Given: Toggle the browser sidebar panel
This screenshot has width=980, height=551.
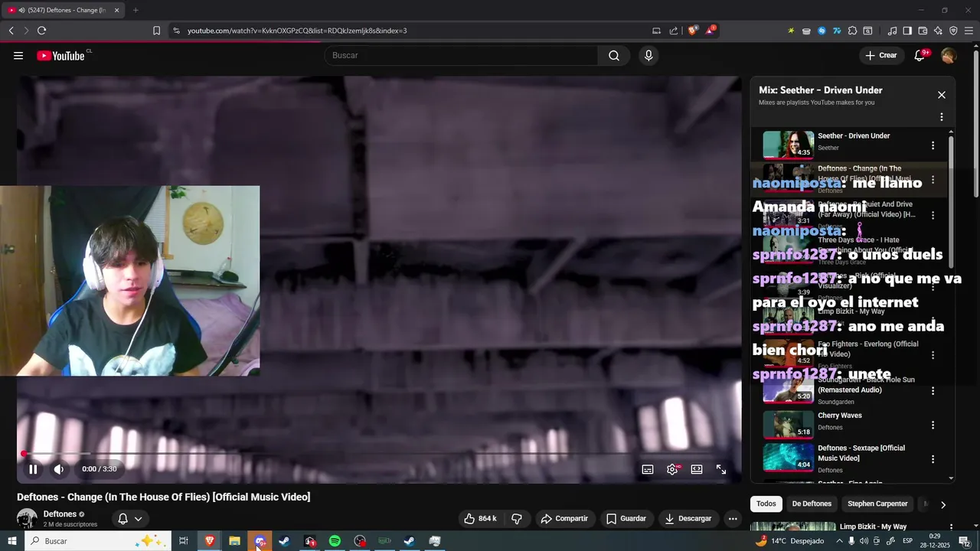Looking at the screenshot, I should 907,31.
